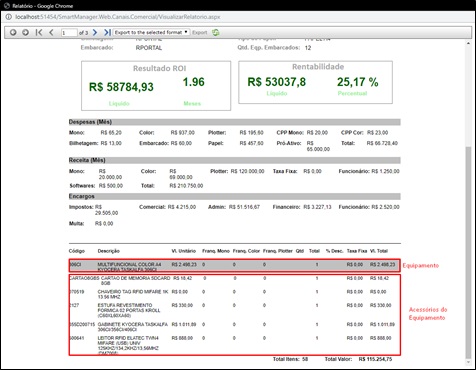Screen dimensions: 476x370
Task: Click Total Valor R$ 115.254,75
Action: 375,359
